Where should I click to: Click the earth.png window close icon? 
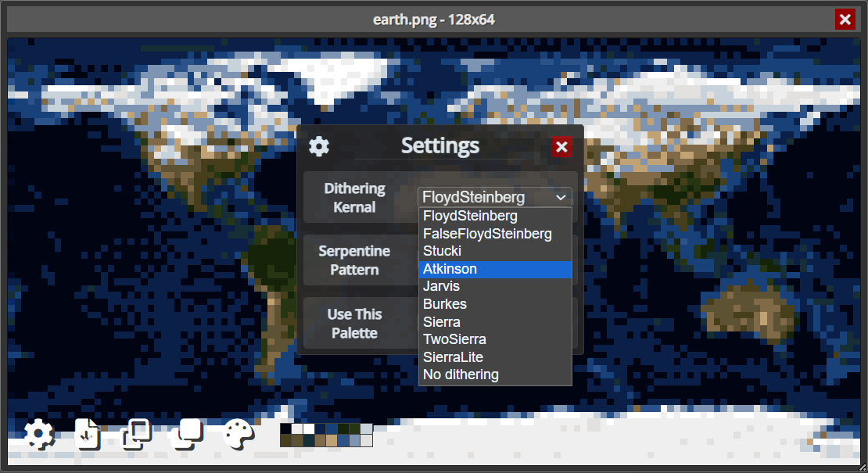845,20
